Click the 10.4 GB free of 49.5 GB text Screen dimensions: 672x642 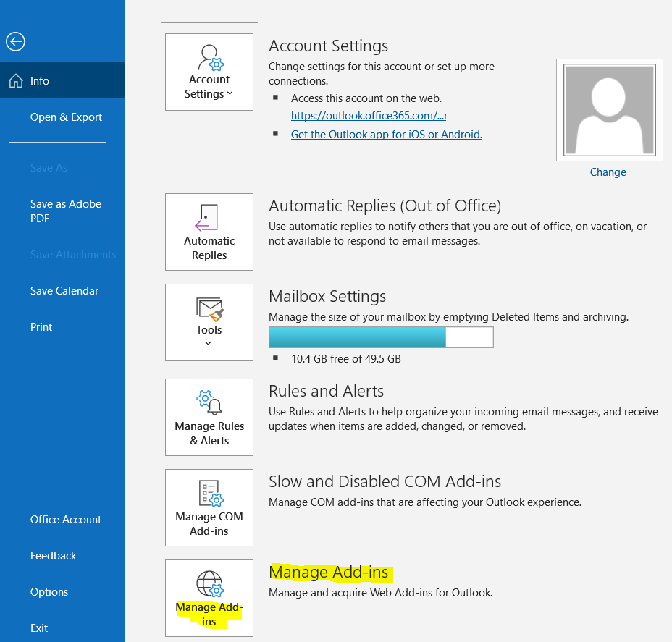[x=346, y=359]
